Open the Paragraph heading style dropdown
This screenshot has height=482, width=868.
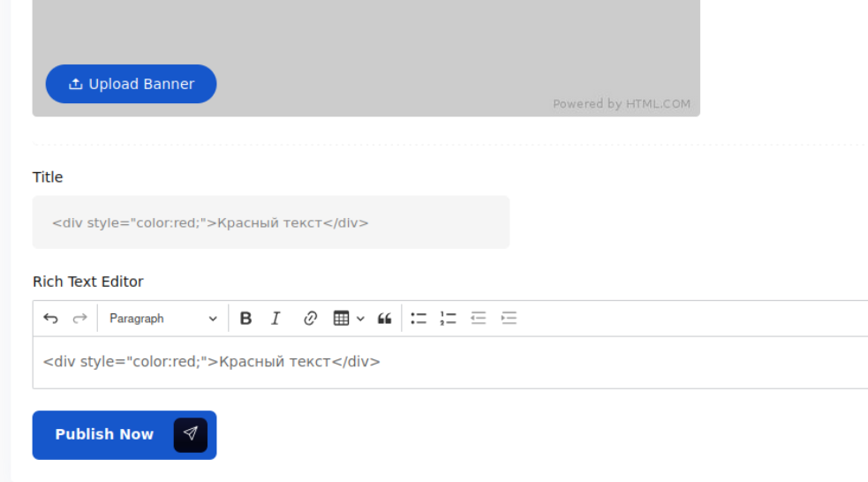(x=162, y=319)
